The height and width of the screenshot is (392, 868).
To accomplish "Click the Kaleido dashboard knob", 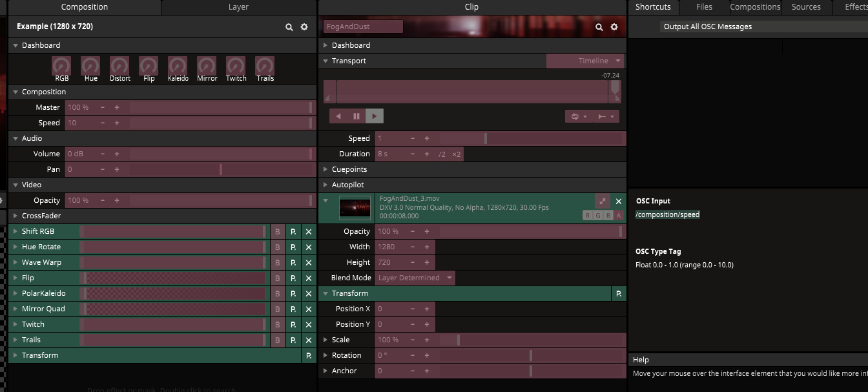I will tap(178, 66).
